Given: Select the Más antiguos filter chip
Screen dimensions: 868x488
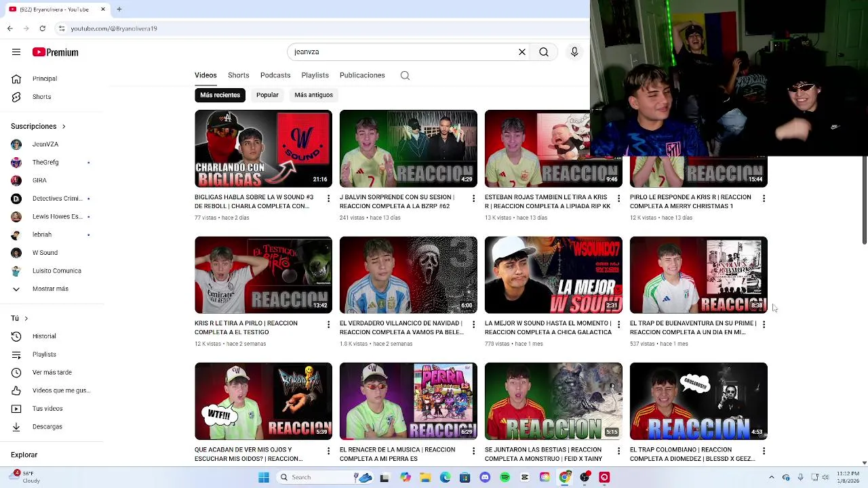Looking at the screenshot, I should point(313,95).
